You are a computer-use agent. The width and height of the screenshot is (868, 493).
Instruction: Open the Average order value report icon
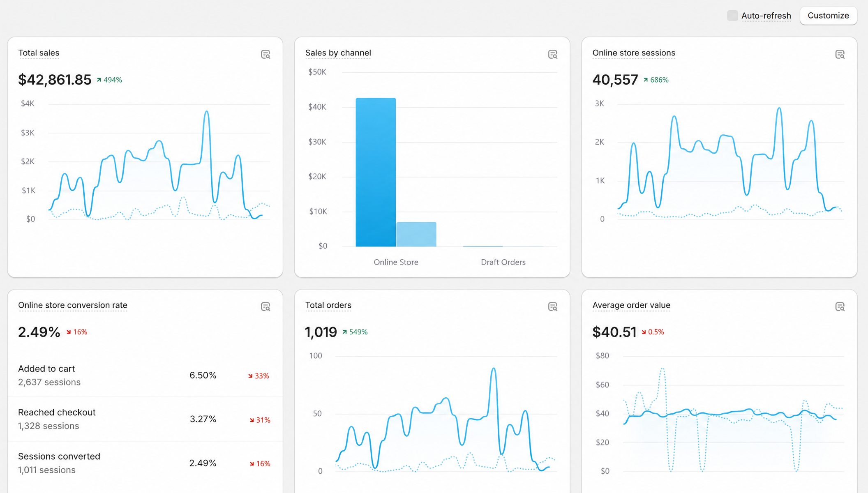840,306
